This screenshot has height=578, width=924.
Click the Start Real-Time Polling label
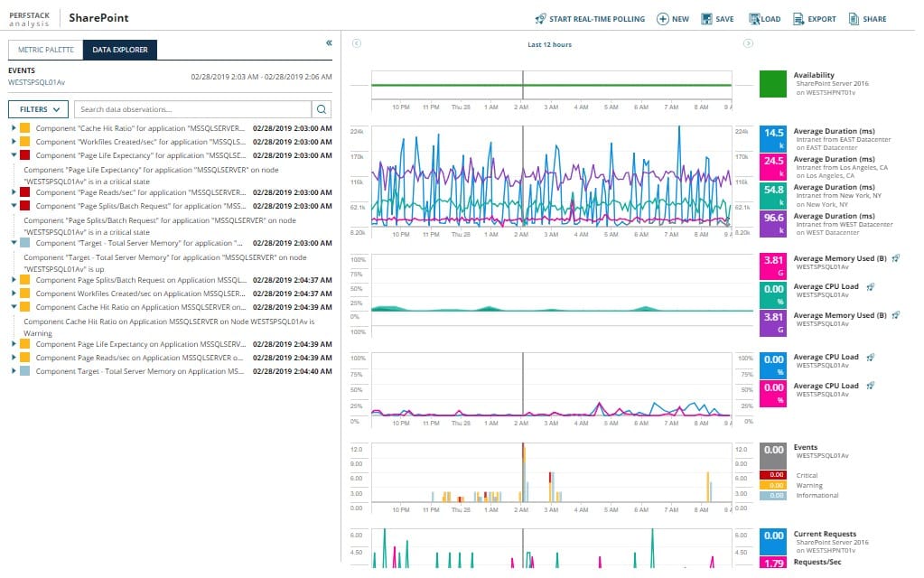597,19
